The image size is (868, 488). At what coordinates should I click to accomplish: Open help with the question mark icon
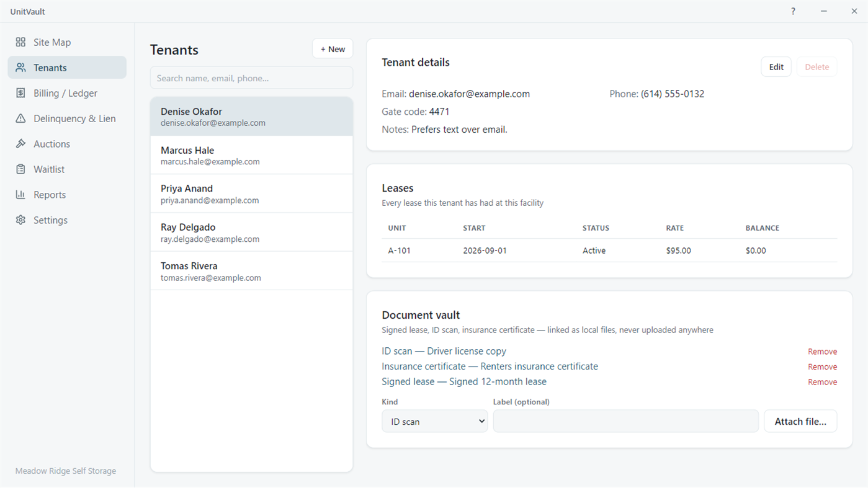click(x=793, y=11)
